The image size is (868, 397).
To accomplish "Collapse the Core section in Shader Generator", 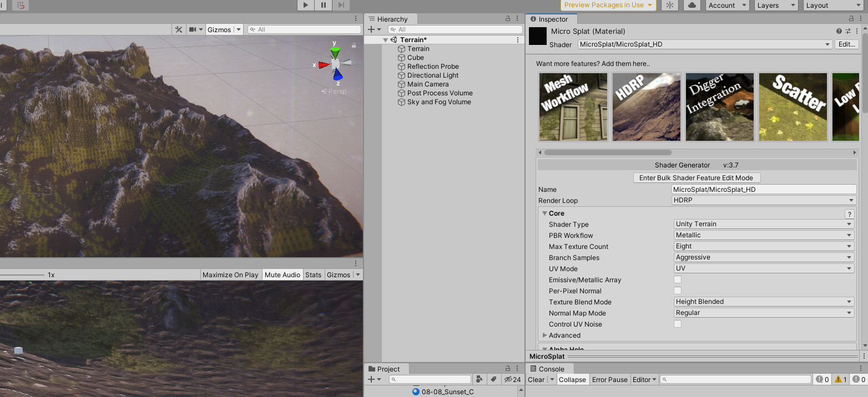I will [545, 213].
